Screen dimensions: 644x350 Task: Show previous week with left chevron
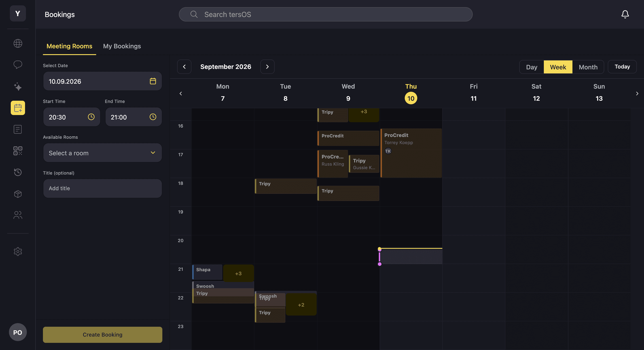tap(181, 93)
